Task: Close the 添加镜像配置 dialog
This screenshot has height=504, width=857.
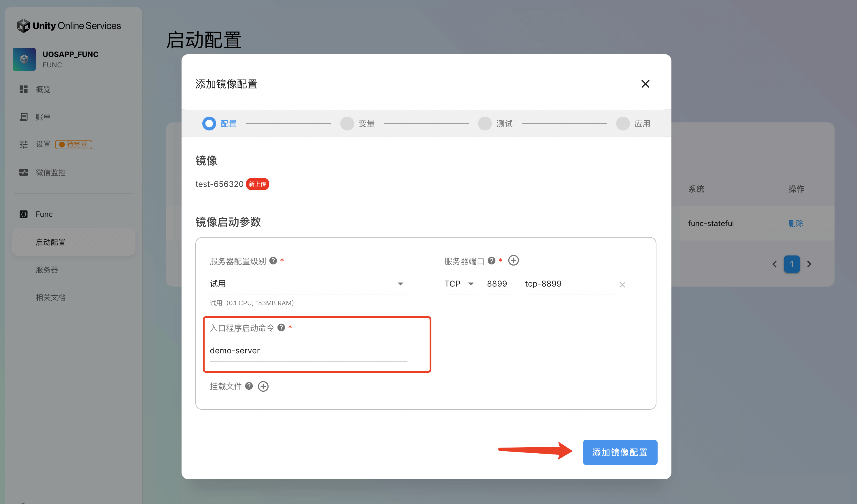Action: click(x=645, y=84)
